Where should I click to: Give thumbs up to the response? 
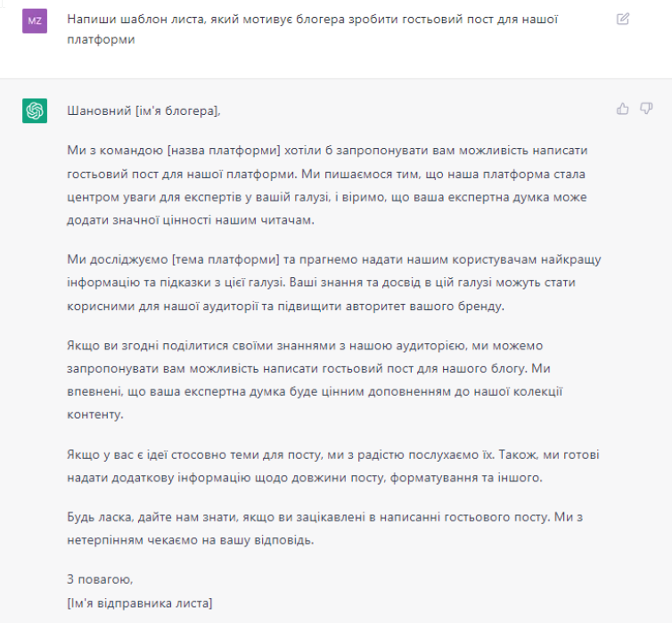(x=622, y=109)
